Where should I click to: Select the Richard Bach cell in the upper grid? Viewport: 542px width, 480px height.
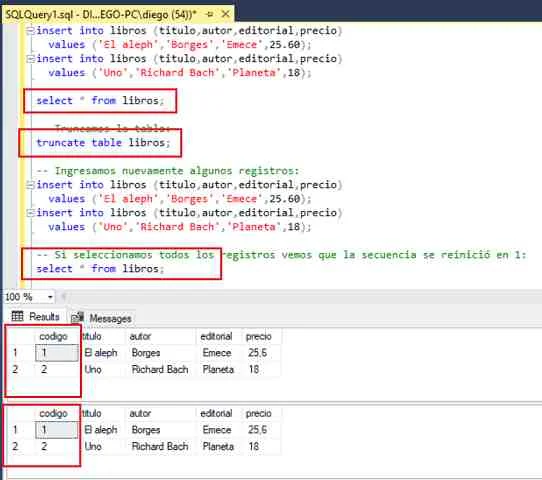click(x=160, y=369)
